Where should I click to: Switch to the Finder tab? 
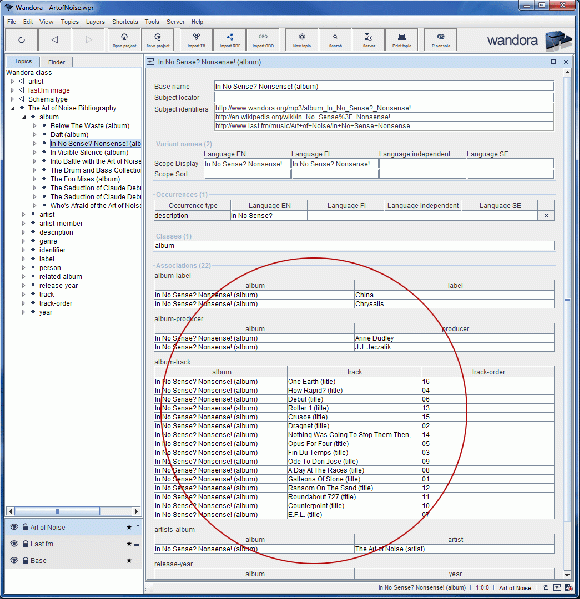57,62
